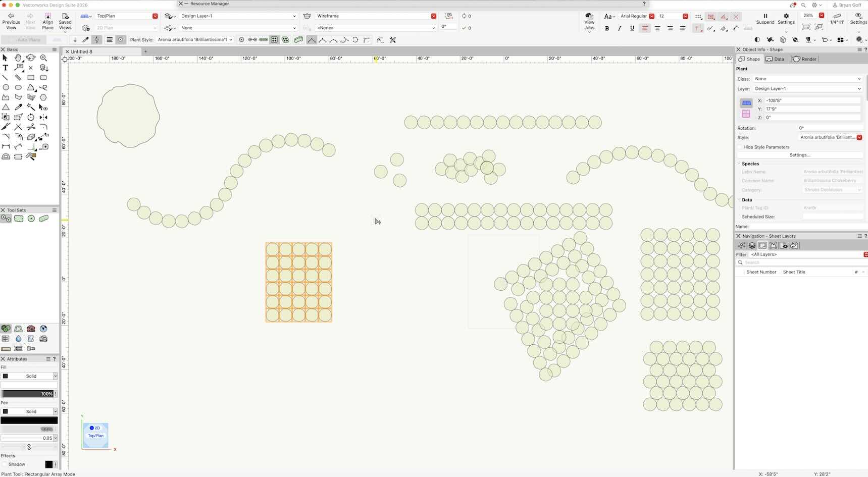Toggle Bold text formatting
The height and width of the screenshot is (477, 868).
coord(607,28)
